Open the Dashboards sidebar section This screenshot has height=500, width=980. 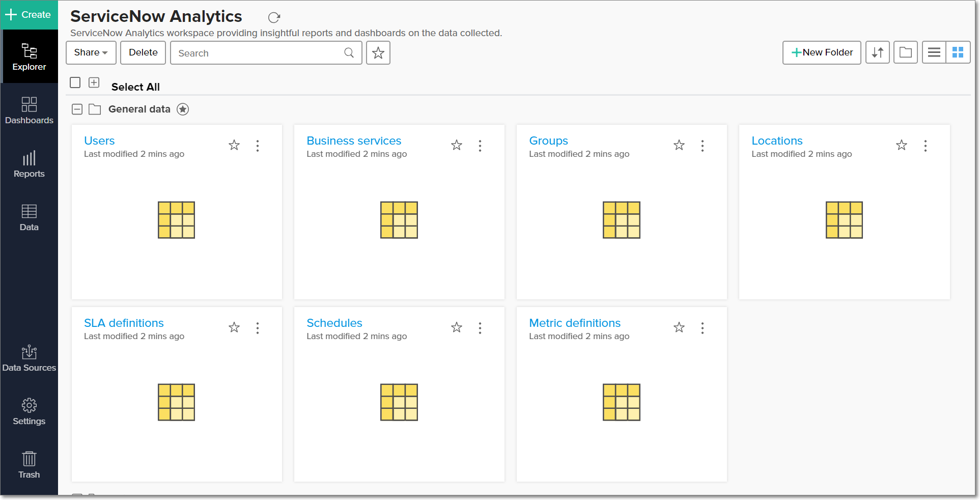pyautogui.click(x=29, y=110)
